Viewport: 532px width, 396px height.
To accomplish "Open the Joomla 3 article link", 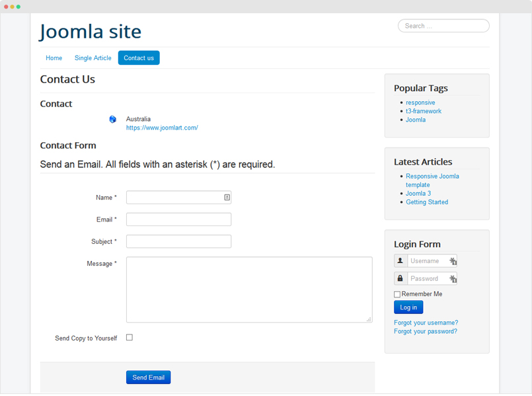I will tap(418, 194).
